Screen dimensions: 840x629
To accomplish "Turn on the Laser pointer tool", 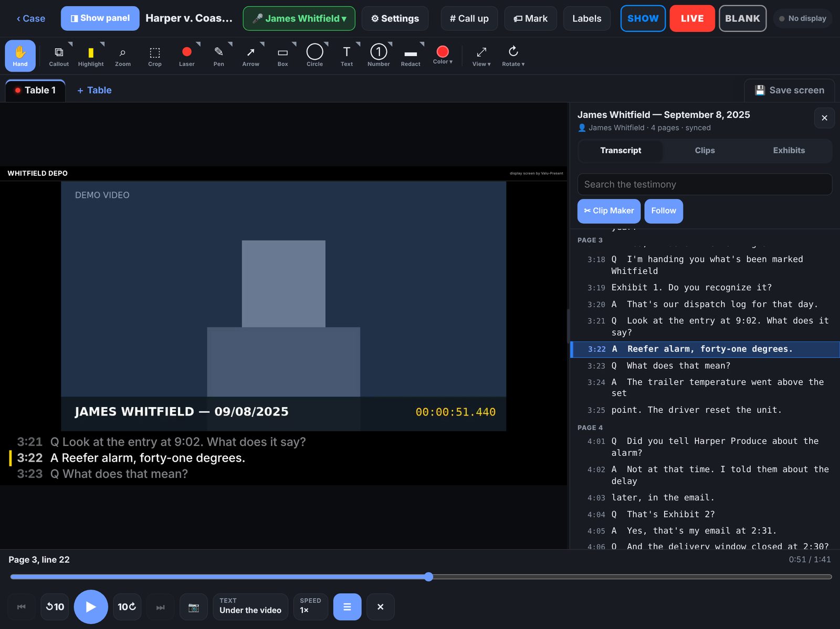I will pos(187,56).
